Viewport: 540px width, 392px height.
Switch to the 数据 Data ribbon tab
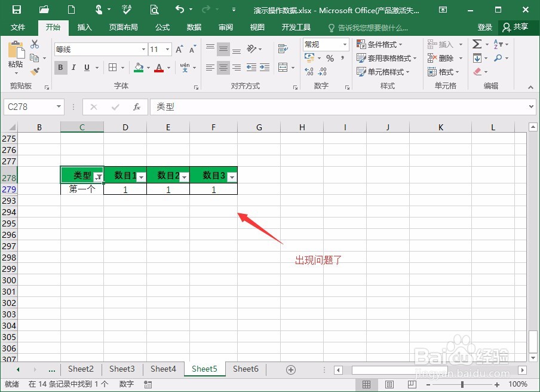tap(194, 27)
